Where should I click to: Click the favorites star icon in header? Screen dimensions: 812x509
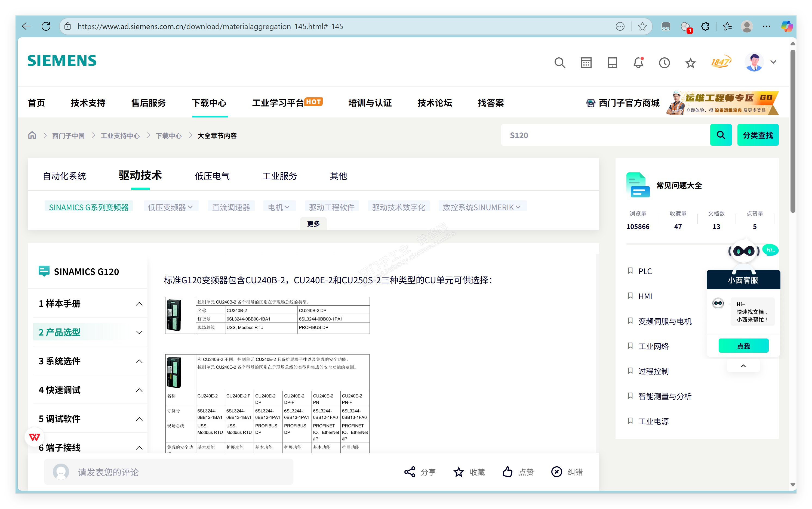click(x=690, y=63)
